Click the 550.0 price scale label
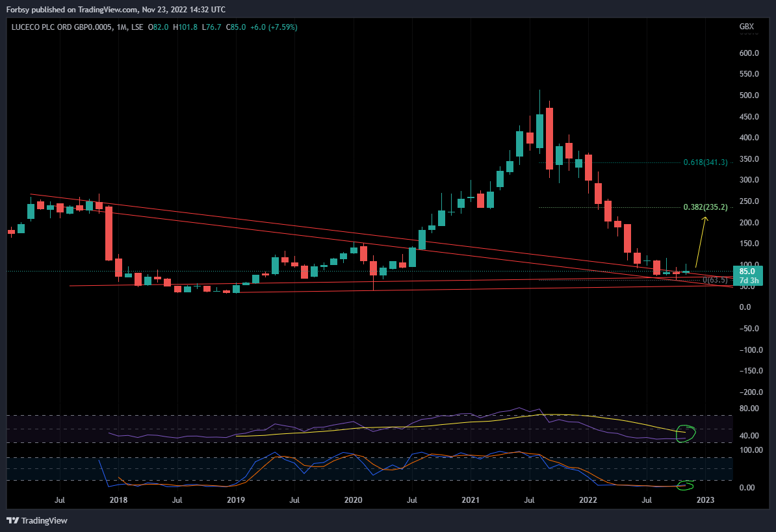 pos(749,74)
